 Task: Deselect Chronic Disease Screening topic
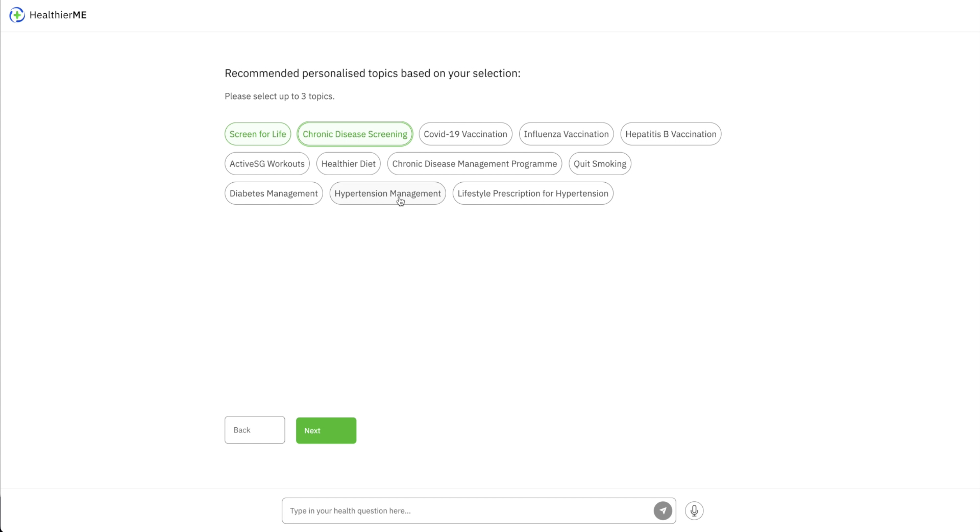pyautogui.click(x=354, y=134)
